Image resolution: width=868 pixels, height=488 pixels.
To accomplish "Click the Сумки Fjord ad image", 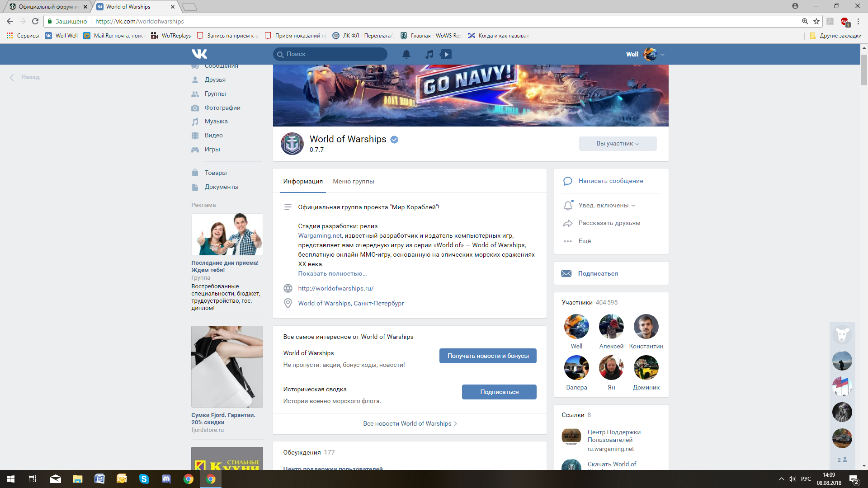I will [227, 367].
